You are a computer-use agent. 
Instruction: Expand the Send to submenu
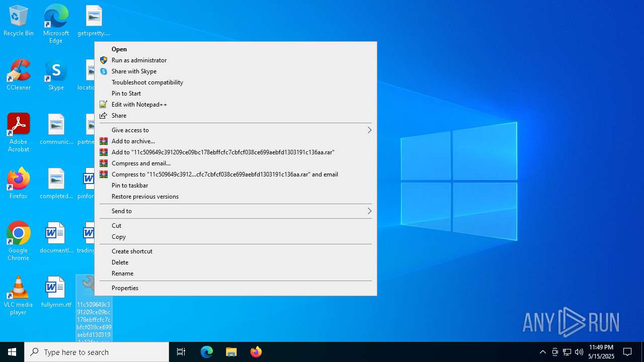[235, 211]
